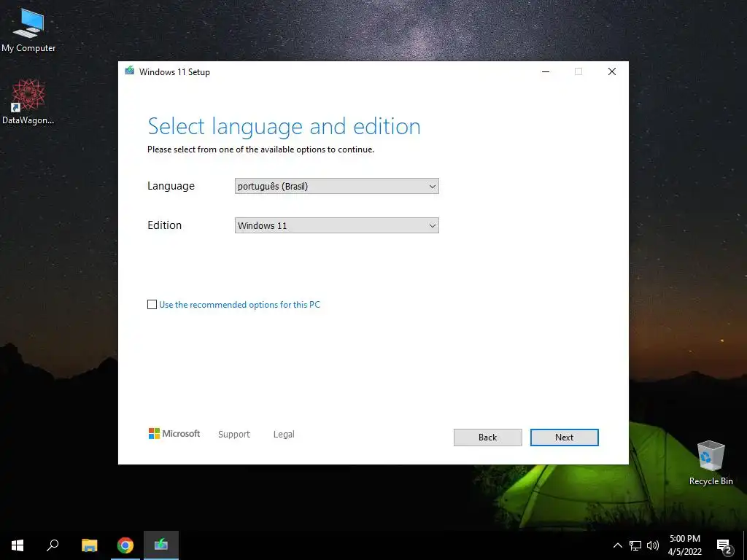This screenshot has width=747, height=560.
Task: Click the Show desktop sliver on the taskbar
Action: (745, 545)
